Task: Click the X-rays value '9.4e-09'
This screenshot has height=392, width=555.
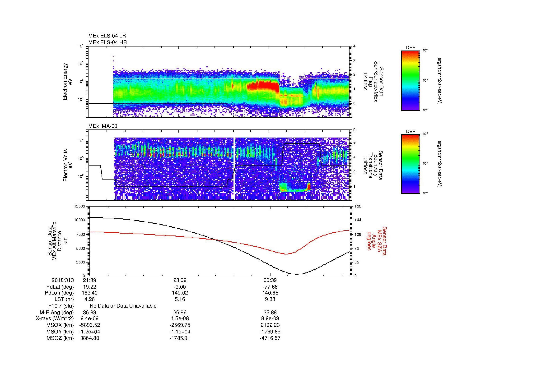Action: pos(90,318)
